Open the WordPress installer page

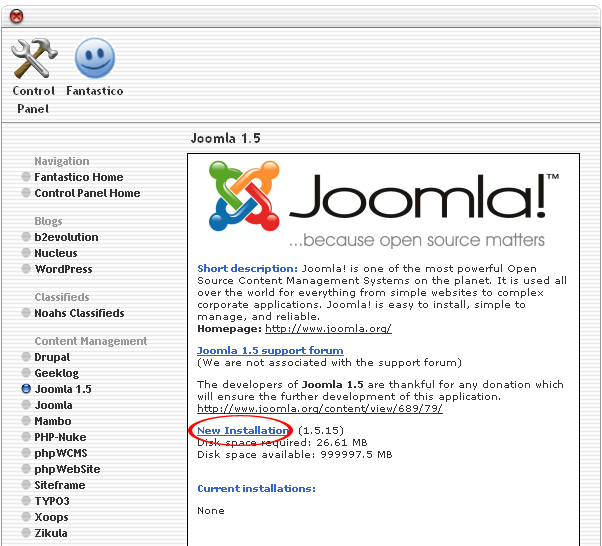click(x=63, y=269)
